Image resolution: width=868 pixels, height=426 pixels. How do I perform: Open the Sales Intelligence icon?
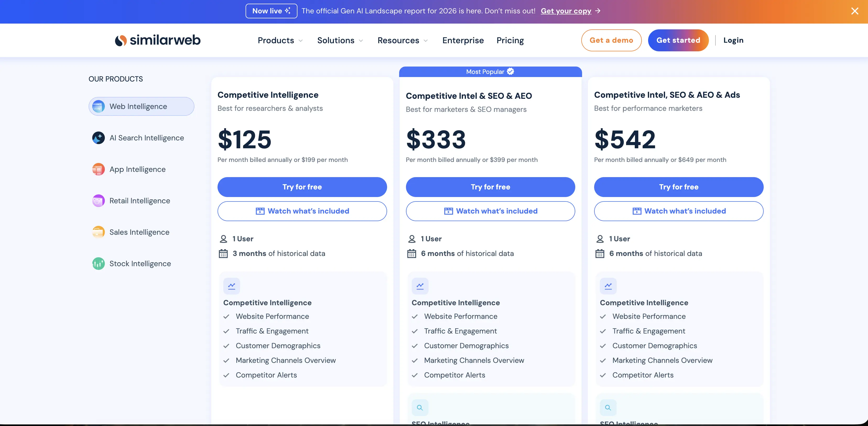tap(98, 232)
